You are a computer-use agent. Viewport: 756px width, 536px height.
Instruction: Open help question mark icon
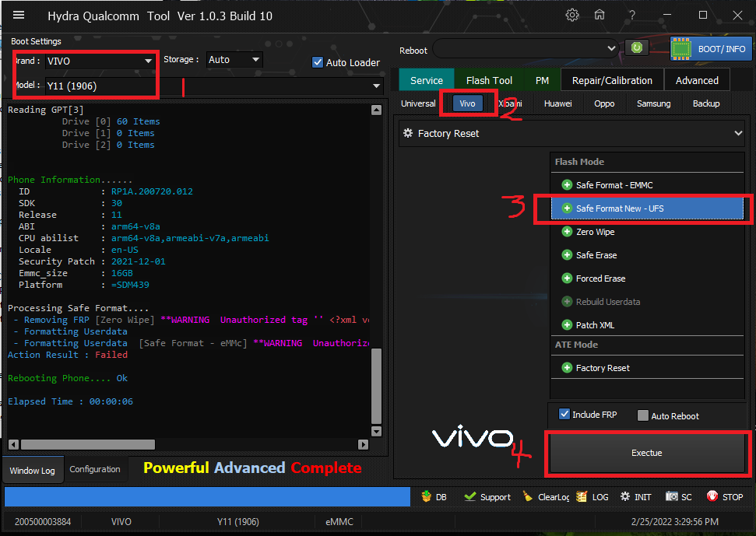pos(631,15)
